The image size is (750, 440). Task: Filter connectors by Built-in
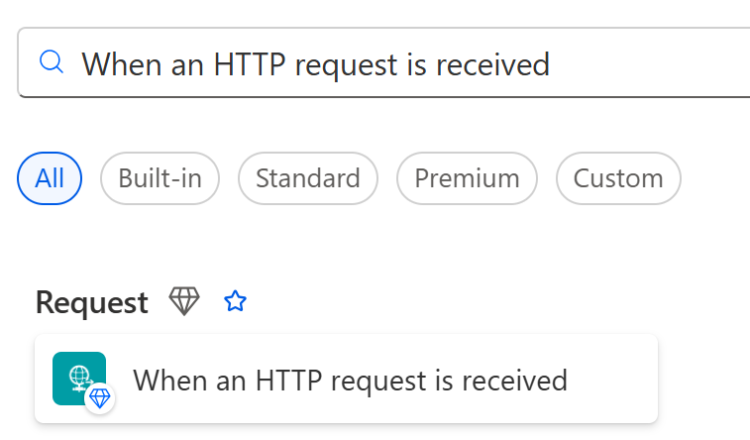click(160, 179)
